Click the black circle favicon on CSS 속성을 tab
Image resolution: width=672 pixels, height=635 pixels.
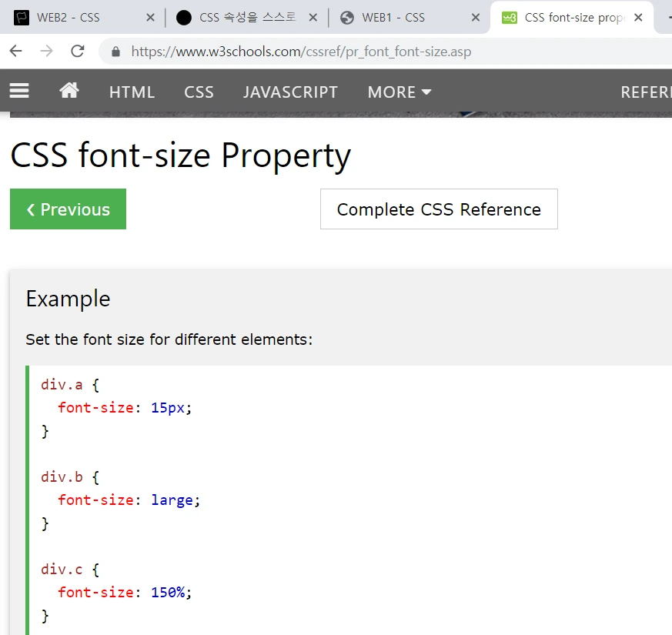point(184,18)
